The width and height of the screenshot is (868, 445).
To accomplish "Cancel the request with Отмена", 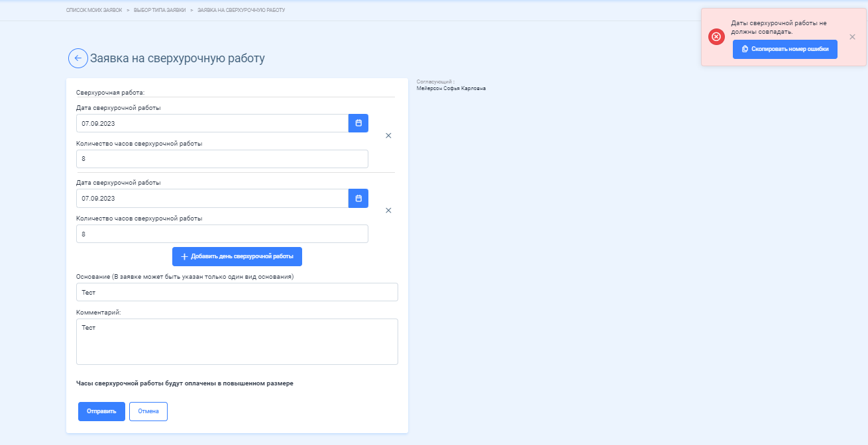I will pyautogui.click(x=148, y=411).
